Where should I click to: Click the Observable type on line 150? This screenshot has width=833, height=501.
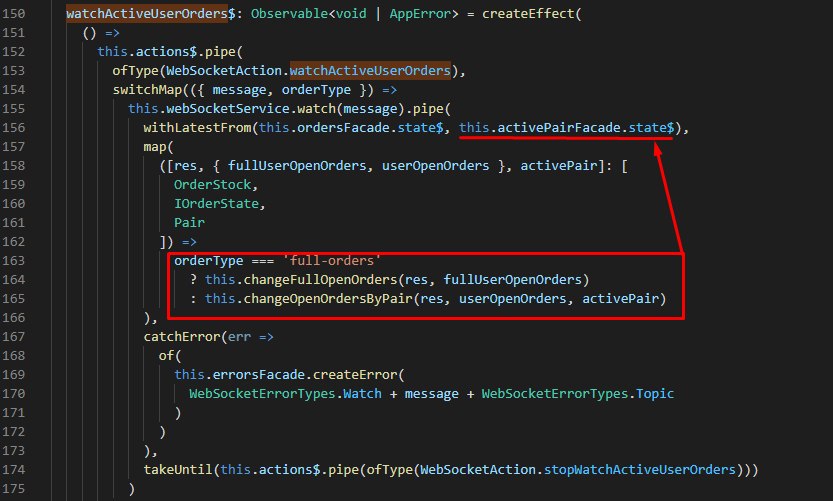[290, 13]
